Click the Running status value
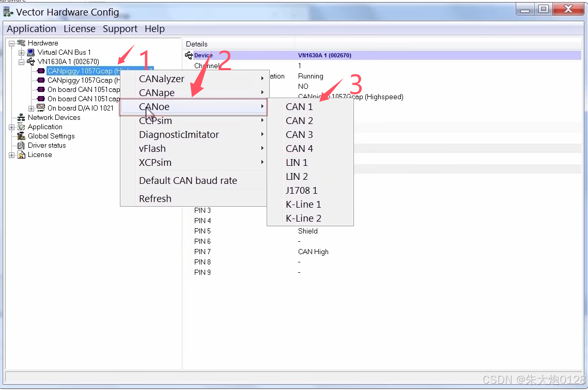The image size is (588, 390). (311, 76)
